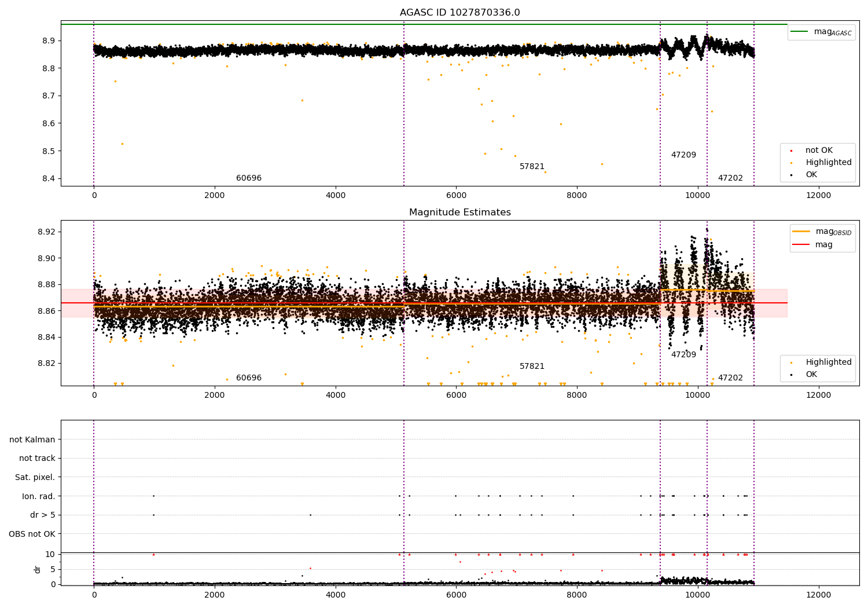Click the red line sample beside "mag" legend entry
The width and height of the screenshot is (868, 608).
[801, 245]
